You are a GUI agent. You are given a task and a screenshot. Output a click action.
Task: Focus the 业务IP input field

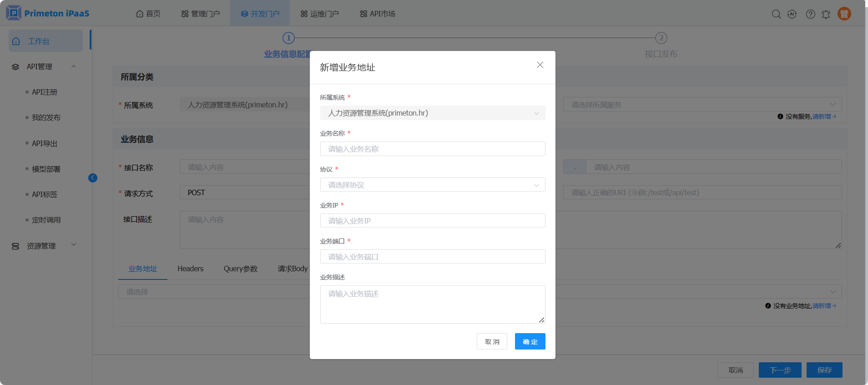click(x=432, y=221)
